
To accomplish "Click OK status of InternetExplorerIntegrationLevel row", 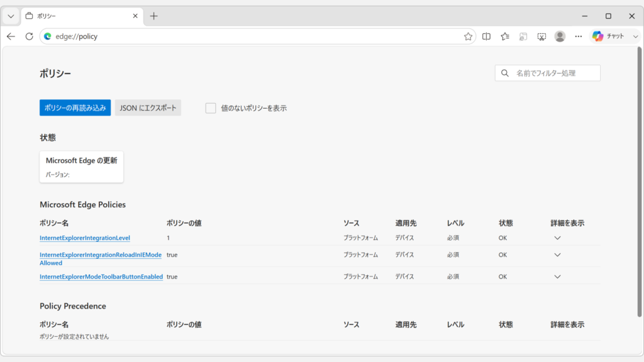I will 502,238.
